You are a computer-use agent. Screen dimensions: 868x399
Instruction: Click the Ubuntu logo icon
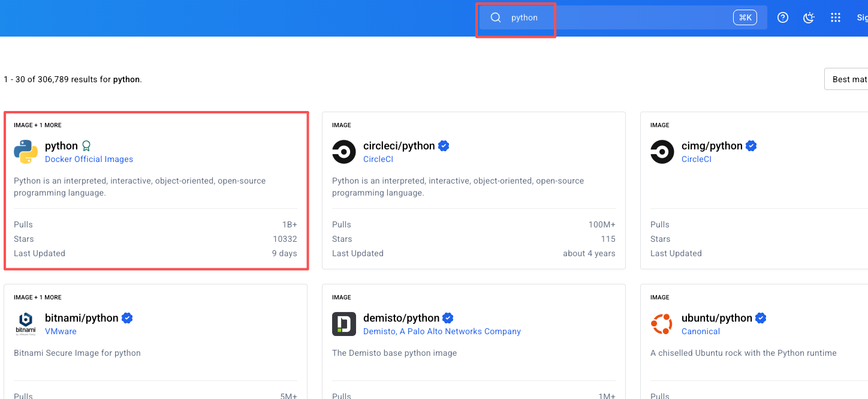[662, 324]
